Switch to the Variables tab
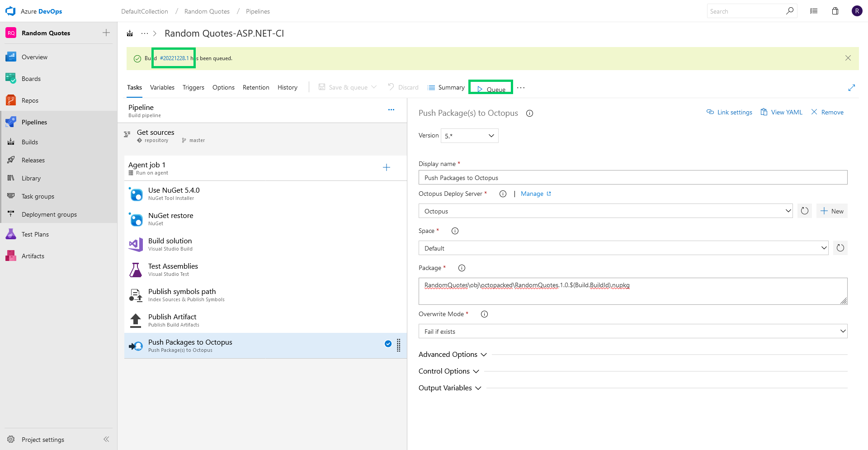Screen dimensions: 868x450 [162, 87]
